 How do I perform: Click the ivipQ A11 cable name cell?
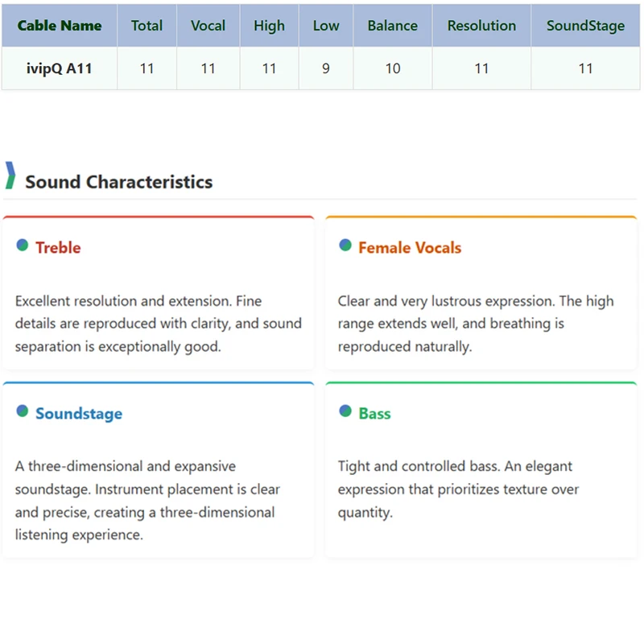pyautogui.click(x=60, y=68)
